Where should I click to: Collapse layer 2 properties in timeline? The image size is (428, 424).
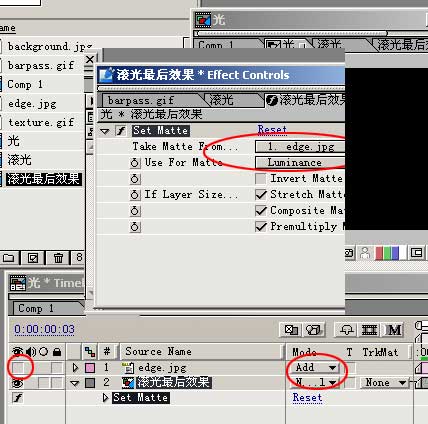(x=75, y=383)
